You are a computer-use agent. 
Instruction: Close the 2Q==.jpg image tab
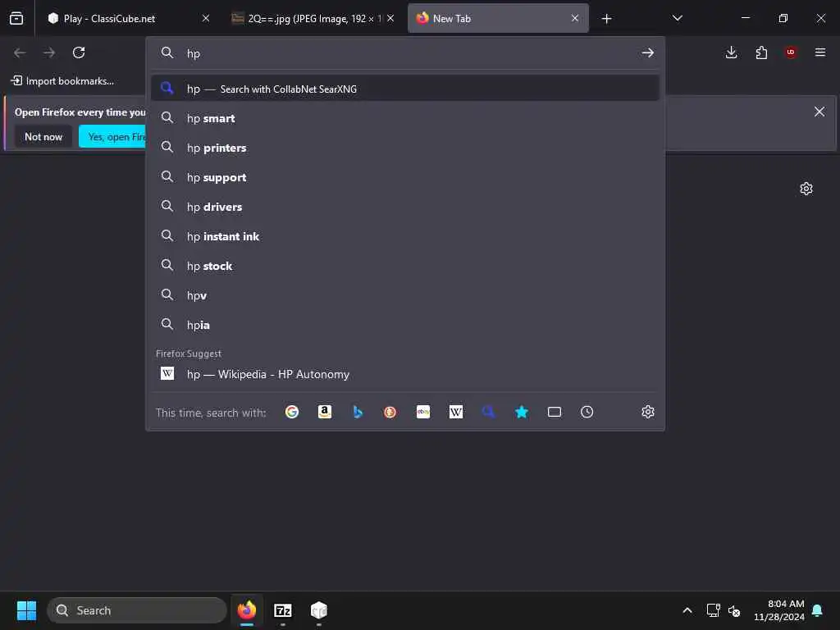390,18
